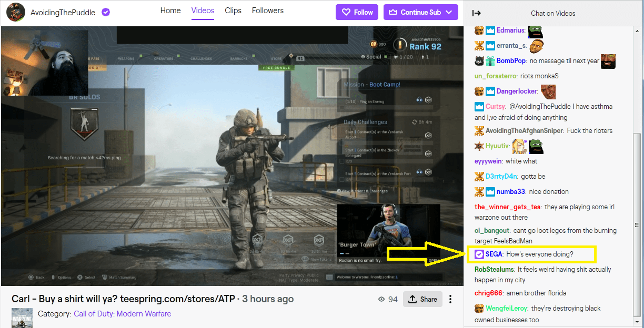Click the Warzone game box art thumbnail
Viewport: 644px width, 328px height.
(22, 319)
